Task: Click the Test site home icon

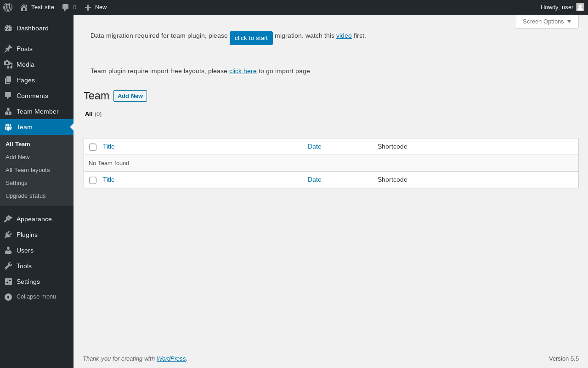Action: 24,7
